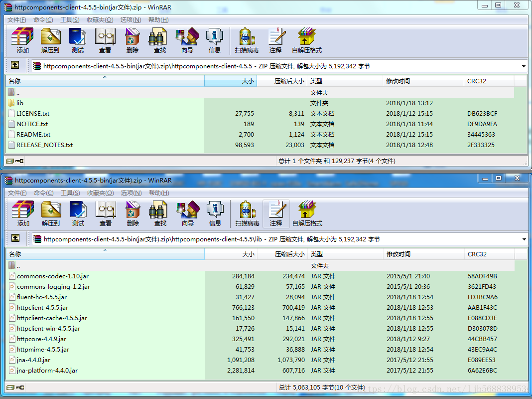Viewport: 532px width, 399px height.
Task: Select fluent-hc-4.5.5.jar file
Action: pos(261,297)
